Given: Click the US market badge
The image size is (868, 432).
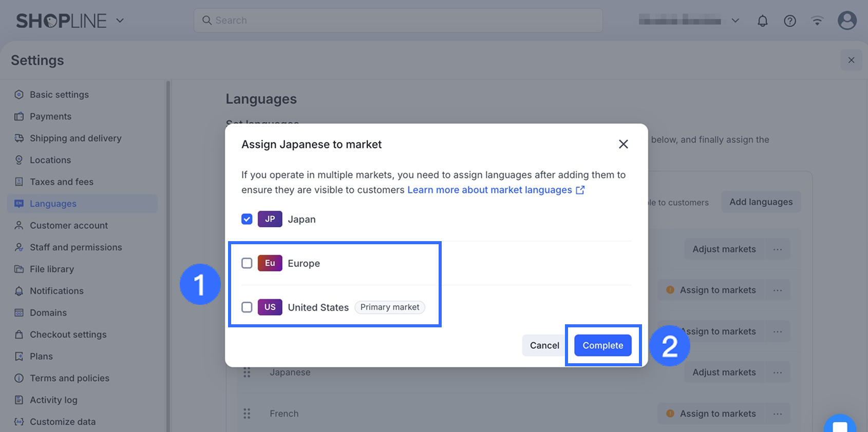Looking at the screenshot, I should (x=270, y=307).
